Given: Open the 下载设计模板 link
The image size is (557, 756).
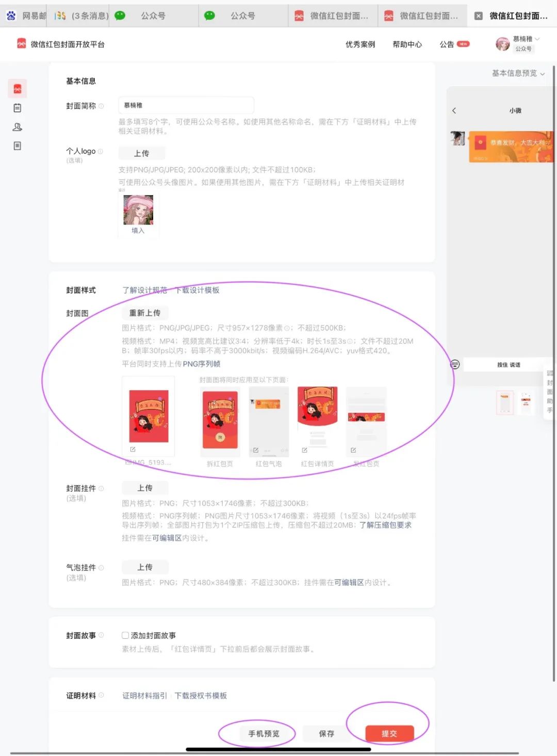Looking at the screenshot, I should 197,290.
